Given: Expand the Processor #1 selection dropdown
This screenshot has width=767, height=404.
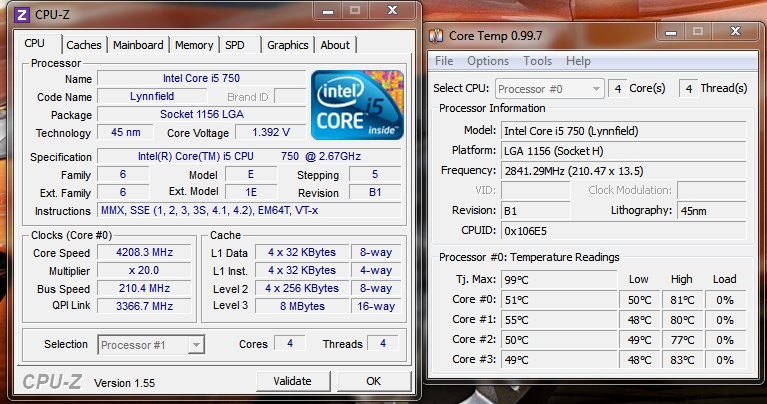Looking at the screenshot, I should tap(196, 345).
